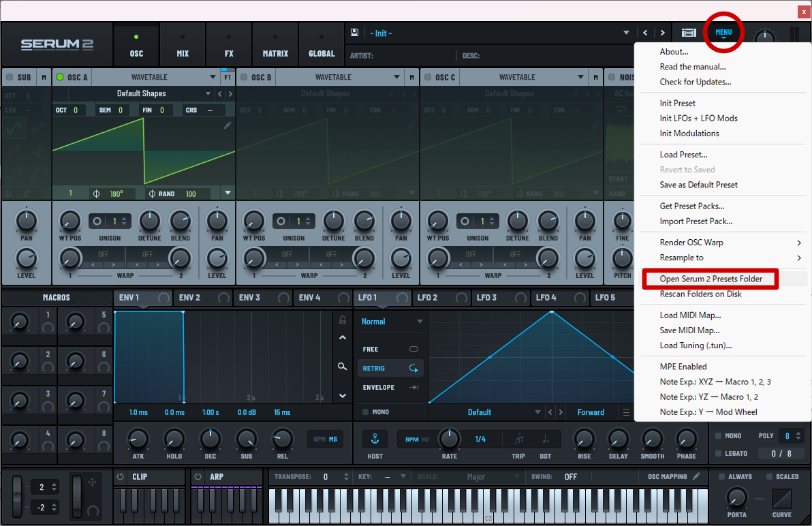Toggle the SCALED portamento checkbox
Image resolution: width=812 pixels, height=526 pixels.
(770, 476)
